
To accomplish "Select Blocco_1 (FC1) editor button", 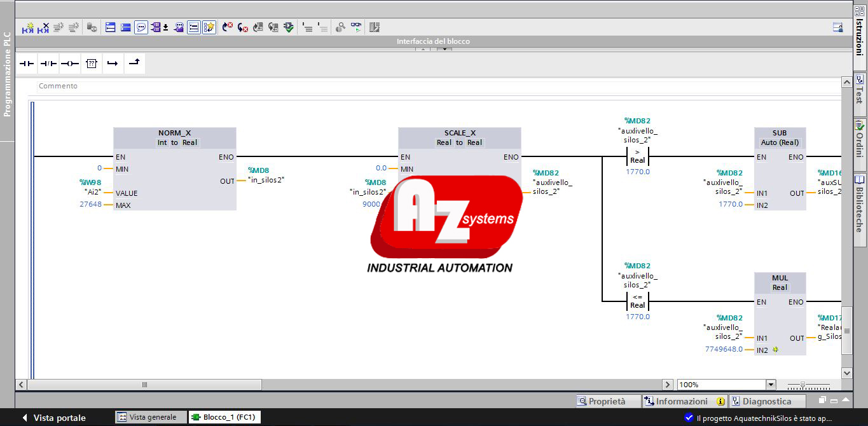I will coord(224,417).
